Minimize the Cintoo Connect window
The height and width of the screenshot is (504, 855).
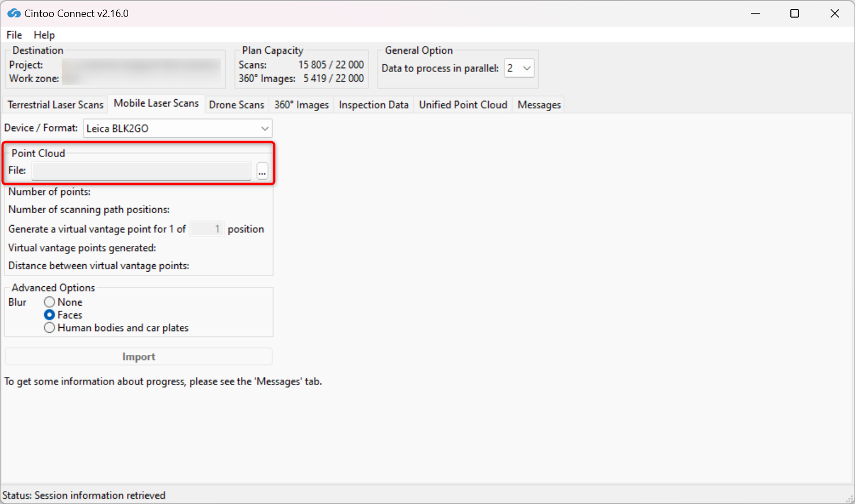tap(755, 13)
